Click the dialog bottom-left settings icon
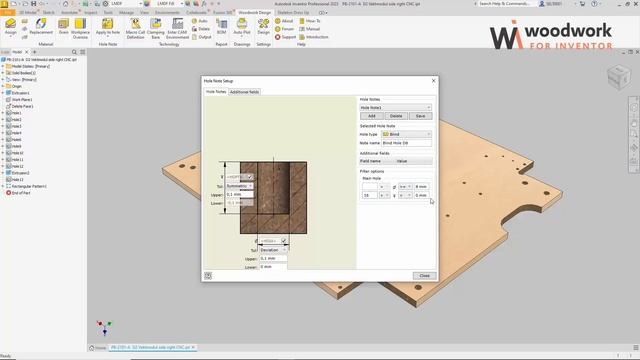Image resolution: width=640 pixels, height=360 pixels. (208, 276)
